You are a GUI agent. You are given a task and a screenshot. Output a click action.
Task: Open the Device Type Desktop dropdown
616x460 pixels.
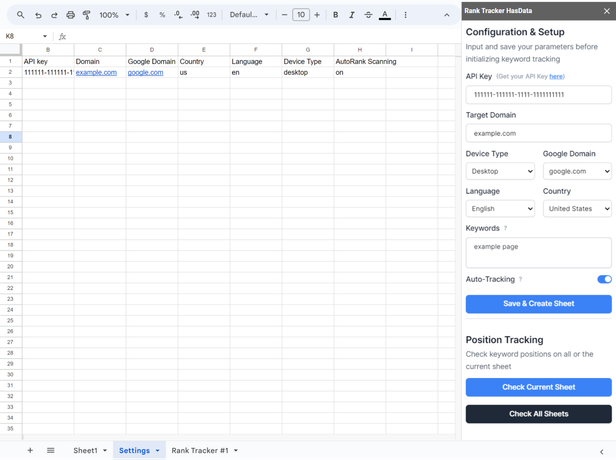[500, 171]
